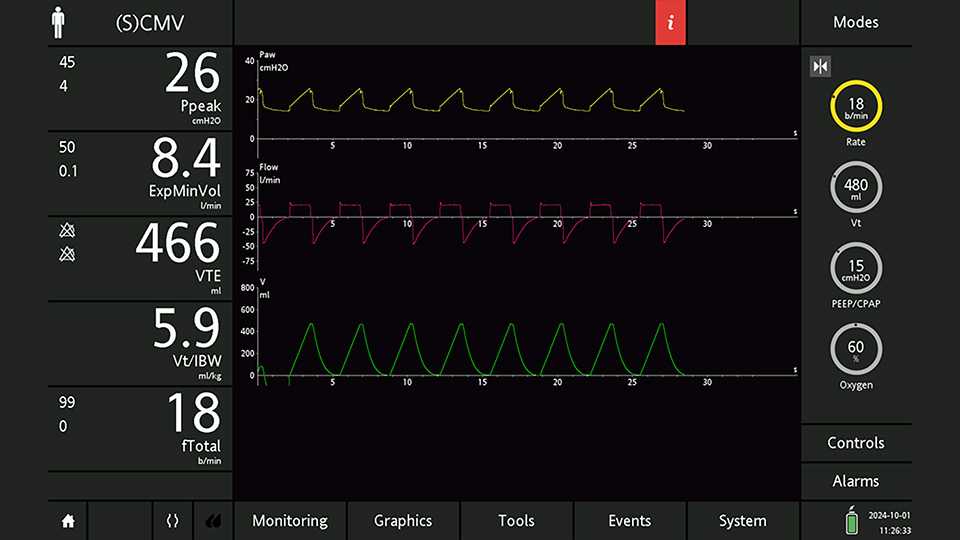This screenshot has height=540, width=960.
Task: Open the Tools tab
Action: coord(516,521)
